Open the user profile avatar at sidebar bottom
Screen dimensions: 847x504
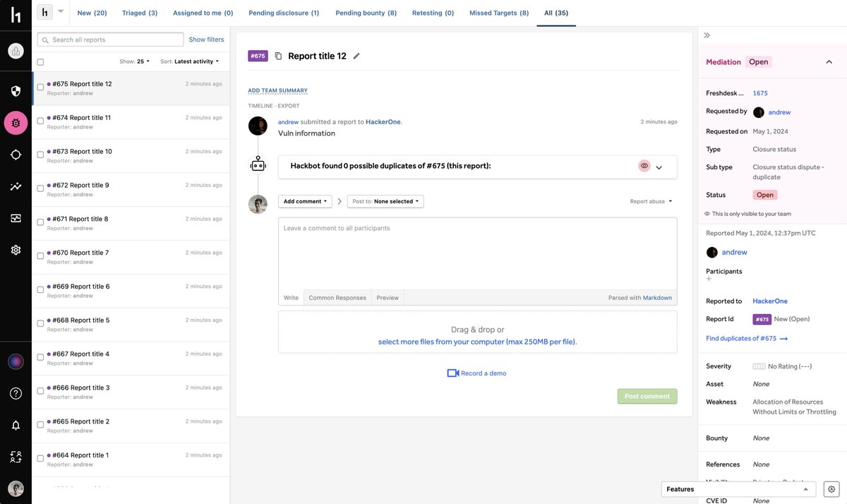click(16, 488)
